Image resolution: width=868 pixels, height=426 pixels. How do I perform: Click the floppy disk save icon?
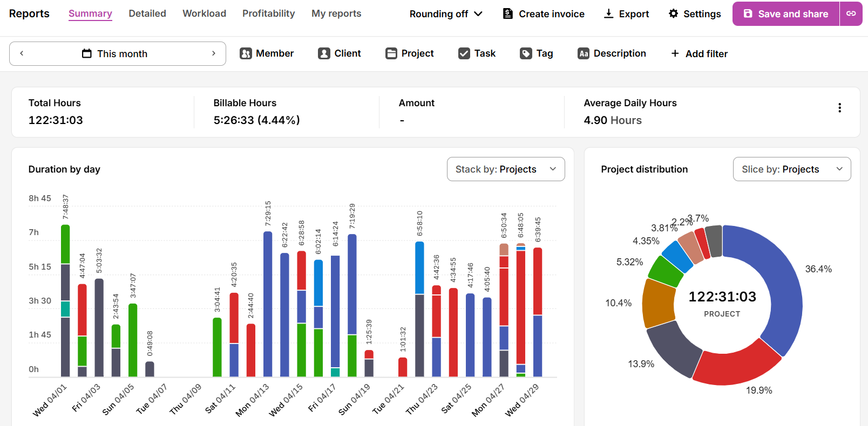click(748, 13)
